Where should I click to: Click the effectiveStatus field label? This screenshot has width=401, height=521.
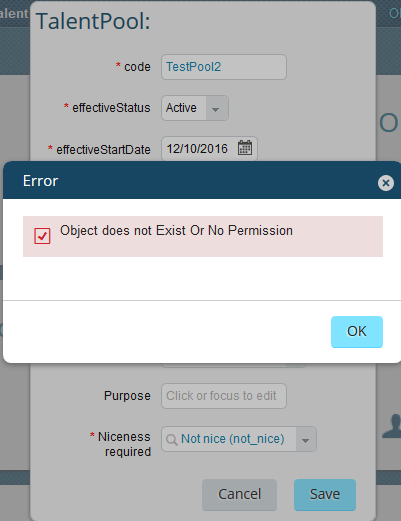click(111, 108)
